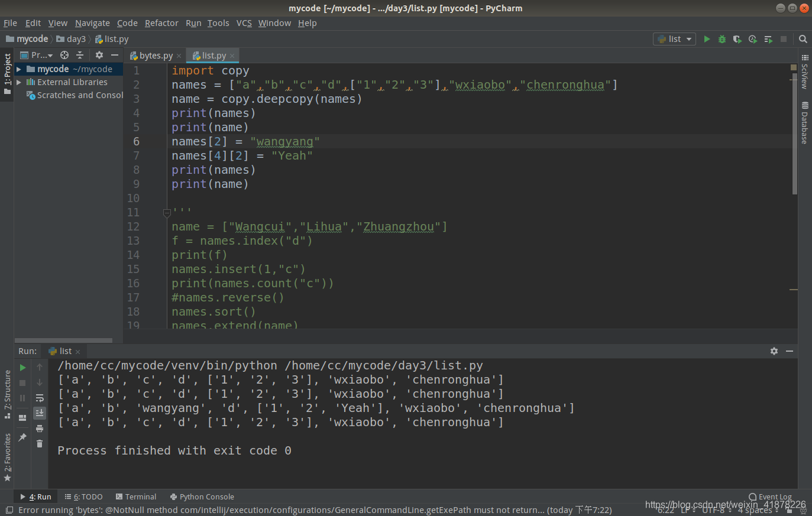The height and width of the screenshot is (516, 812).
Task: Open the Refactor menu
Action: tap(161, 23)
